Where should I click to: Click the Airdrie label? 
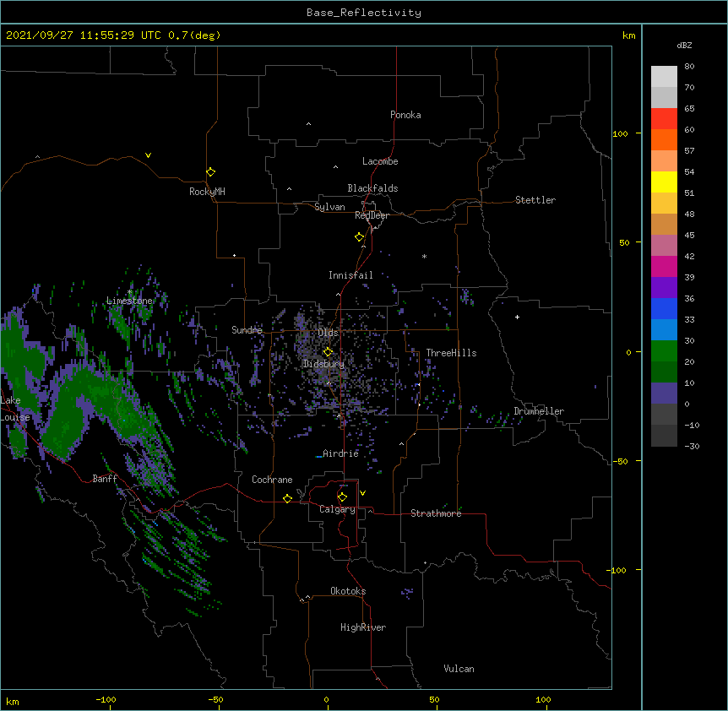(341, 453)
